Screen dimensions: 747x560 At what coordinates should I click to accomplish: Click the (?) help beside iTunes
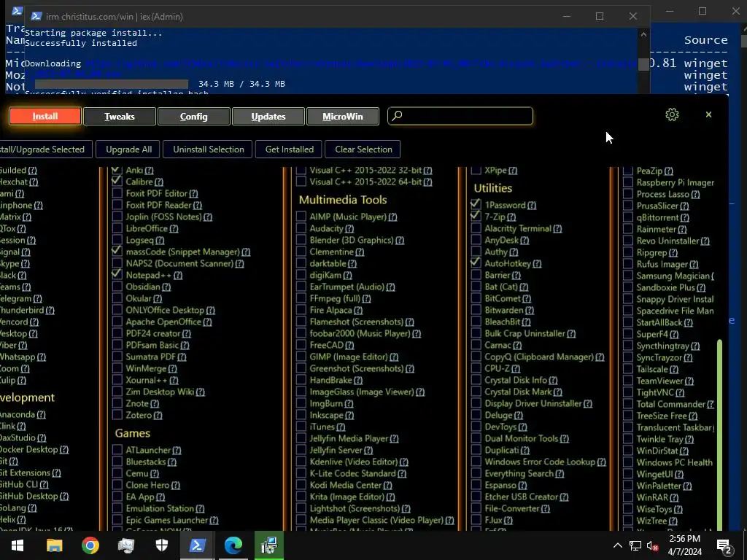341,427
